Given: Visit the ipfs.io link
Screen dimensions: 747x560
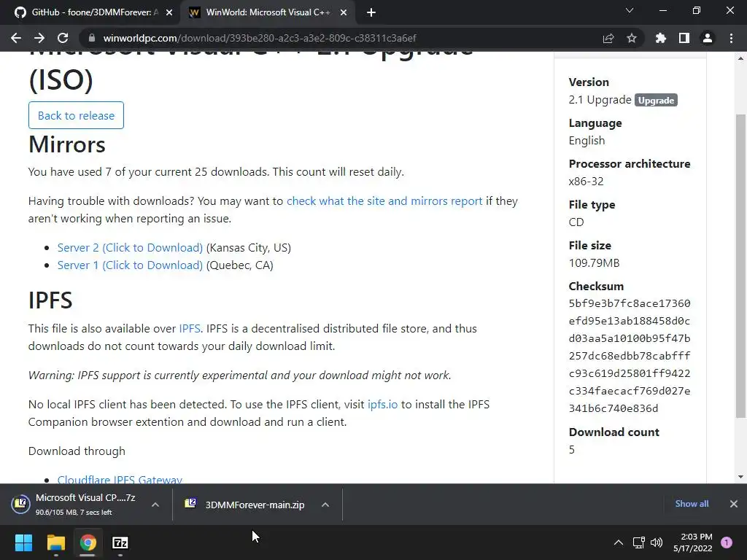Looking at the screenshot, I should click(382, 404).
